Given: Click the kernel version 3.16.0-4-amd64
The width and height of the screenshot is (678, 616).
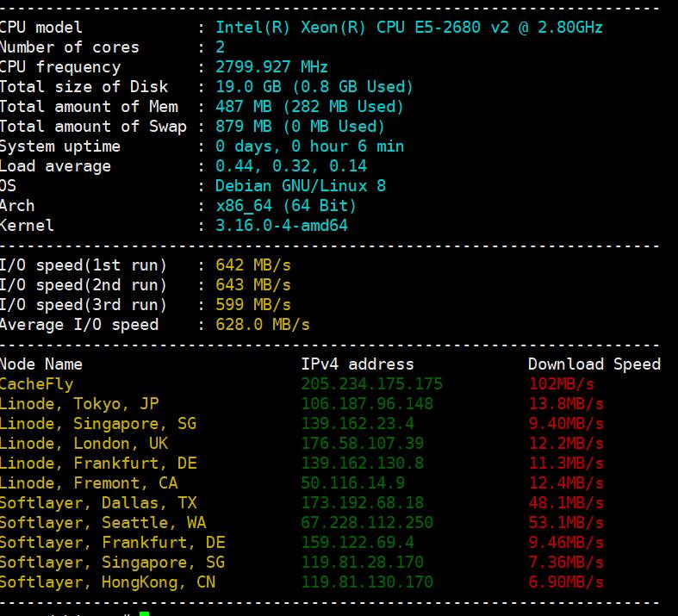Looking at the screenshot, I should [282, 226].
